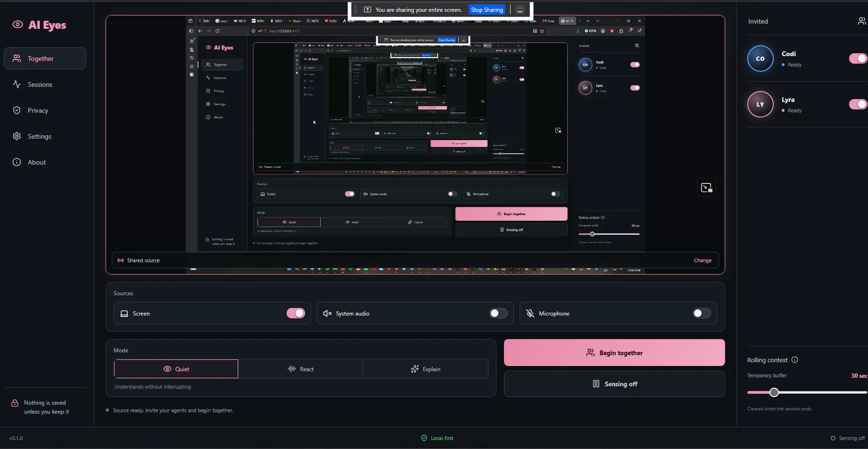Click the Codi agent avatar
Screen dimensions: 868x449
coord(760,58)
